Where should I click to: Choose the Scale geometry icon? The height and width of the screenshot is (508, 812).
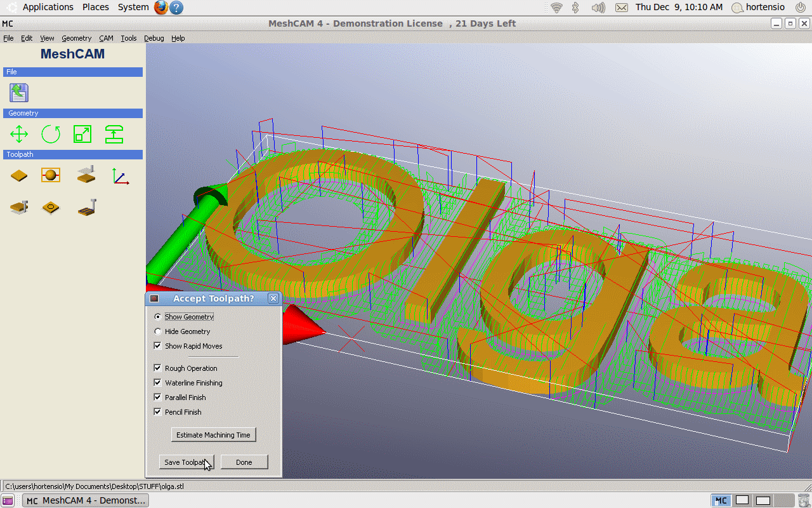(x=82, y=134)
